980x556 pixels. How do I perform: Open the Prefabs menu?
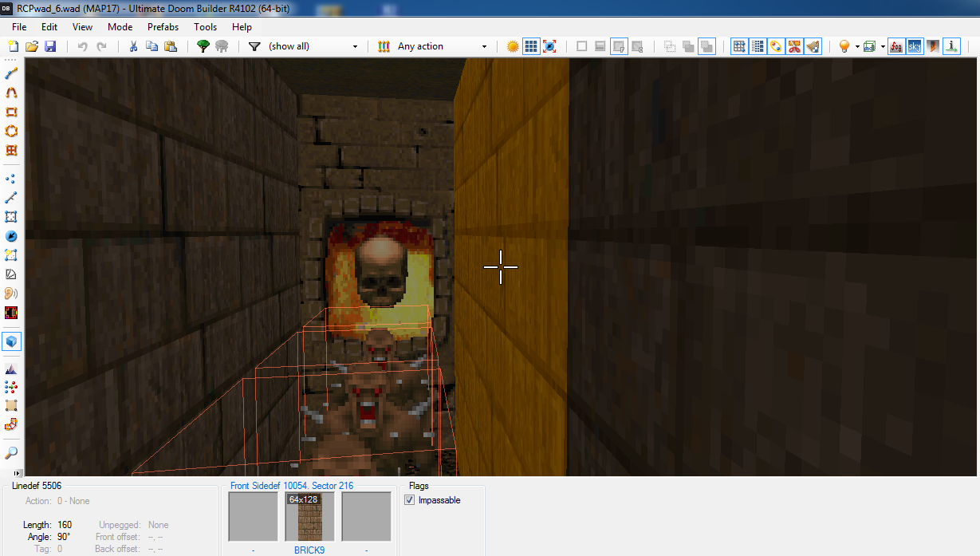163,26
